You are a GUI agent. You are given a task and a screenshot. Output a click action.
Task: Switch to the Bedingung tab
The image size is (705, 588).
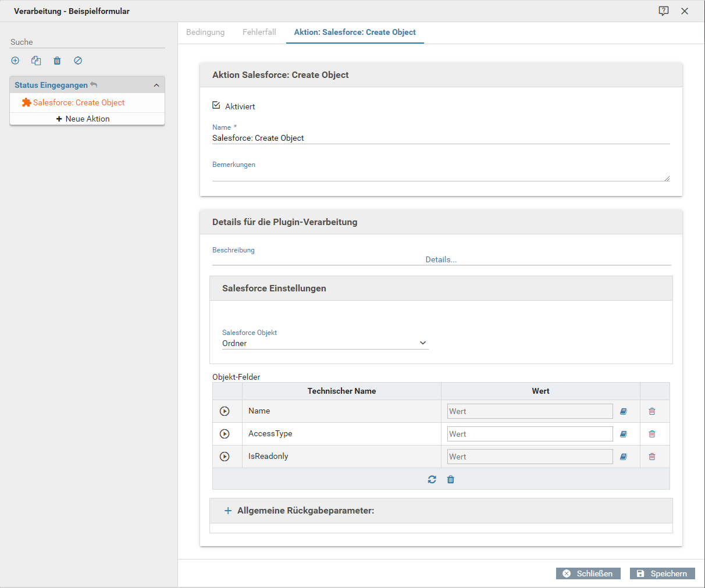205,32
